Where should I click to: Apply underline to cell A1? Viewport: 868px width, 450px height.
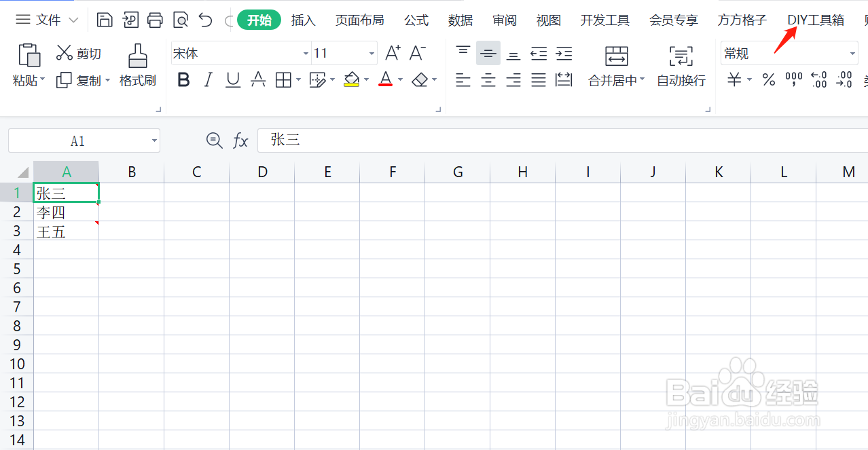click(232, 79)
